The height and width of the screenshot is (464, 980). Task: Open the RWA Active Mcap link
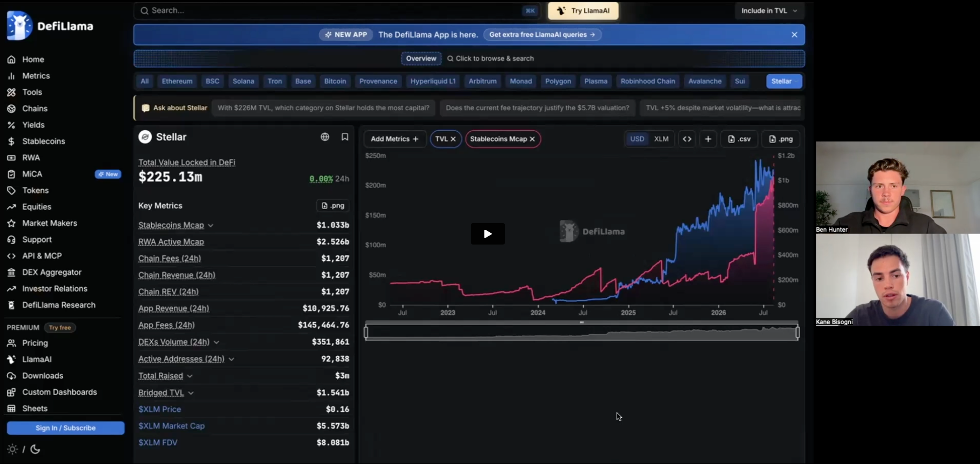[171, 242]
